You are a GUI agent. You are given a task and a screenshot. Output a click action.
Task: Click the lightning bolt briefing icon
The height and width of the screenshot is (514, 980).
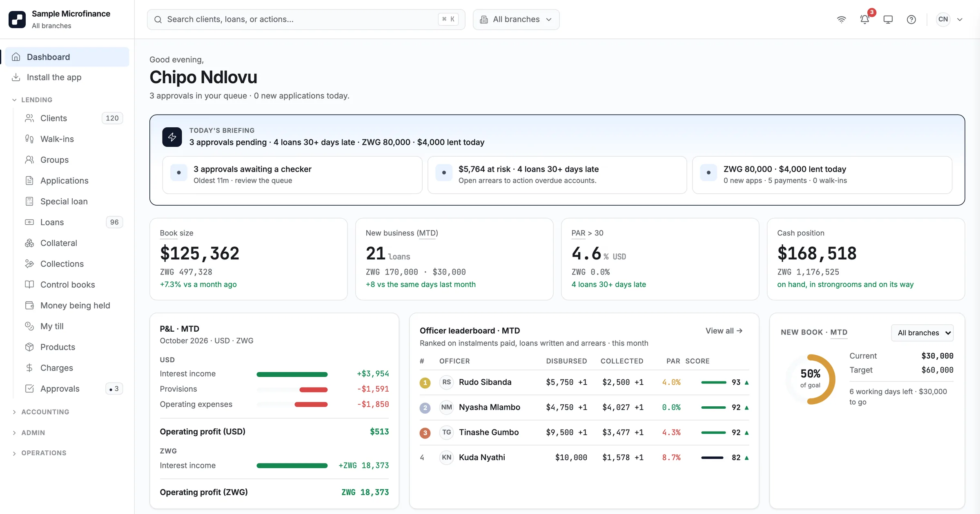coord(172,137)
